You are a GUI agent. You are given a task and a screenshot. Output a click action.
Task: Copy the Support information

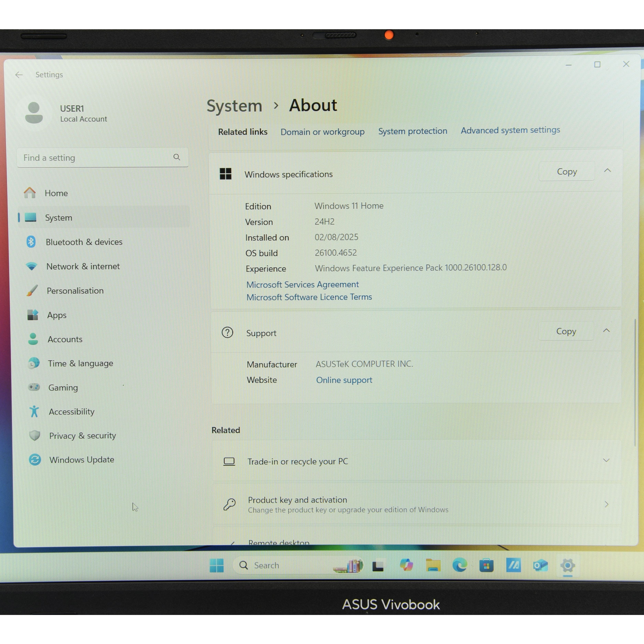tap(566, 331)
